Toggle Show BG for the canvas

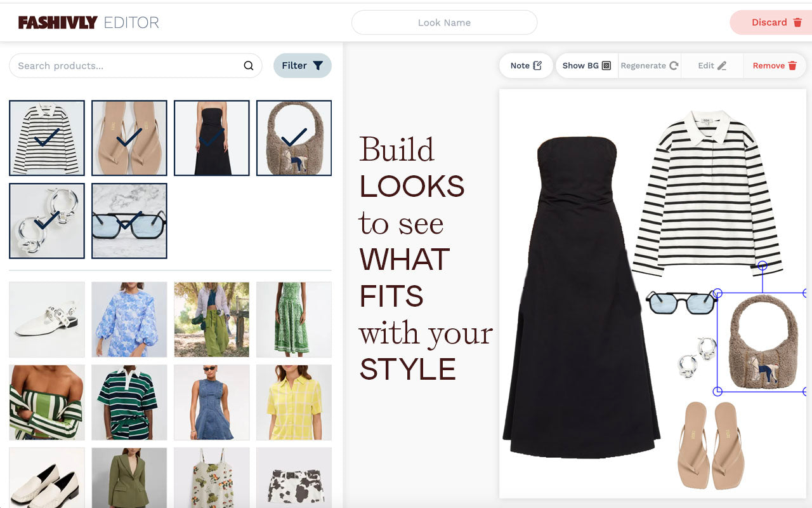click(x=585, y=65)
